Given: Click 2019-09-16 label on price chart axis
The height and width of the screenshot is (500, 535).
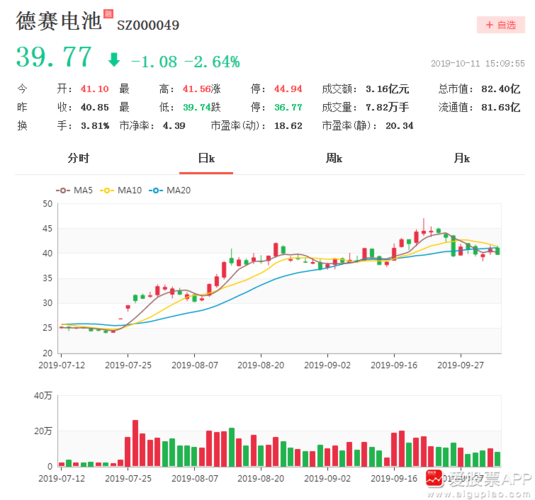Looking at the screenshot, I should tap(394, 365).
